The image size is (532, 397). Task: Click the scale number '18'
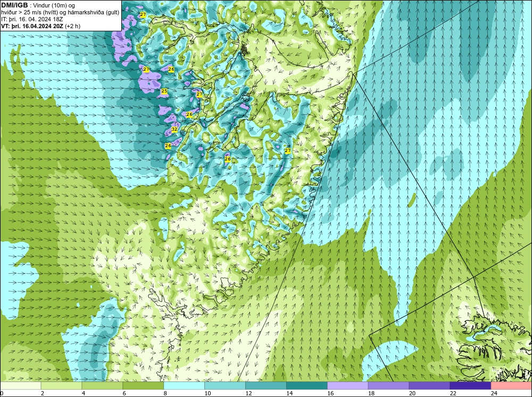[x=371, y=393]
